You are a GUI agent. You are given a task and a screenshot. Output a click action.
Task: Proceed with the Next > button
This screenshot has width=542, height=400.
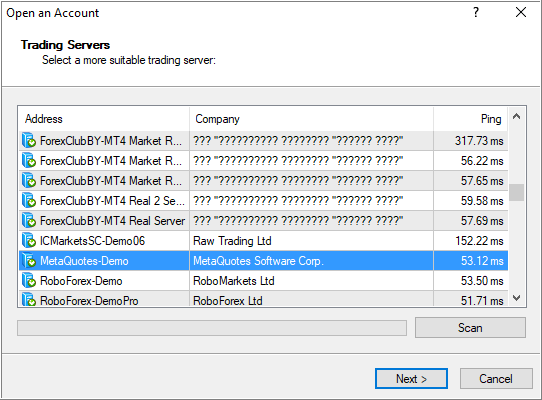pos(411,379)
